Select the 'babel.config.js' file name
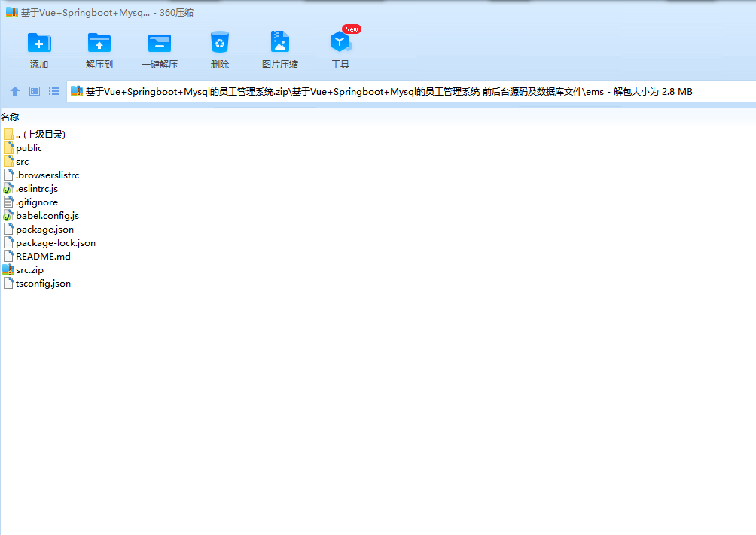 (47, 215)
